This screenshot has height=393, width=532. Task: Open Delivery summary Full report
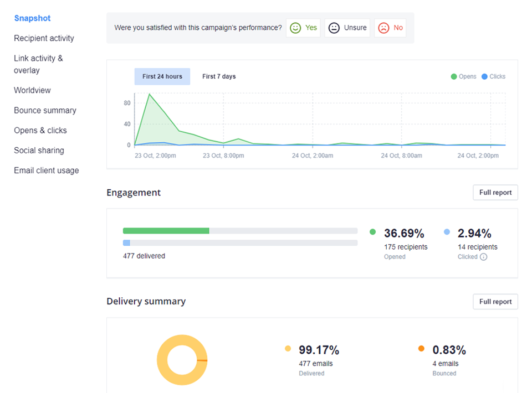(x=495, y=302)
